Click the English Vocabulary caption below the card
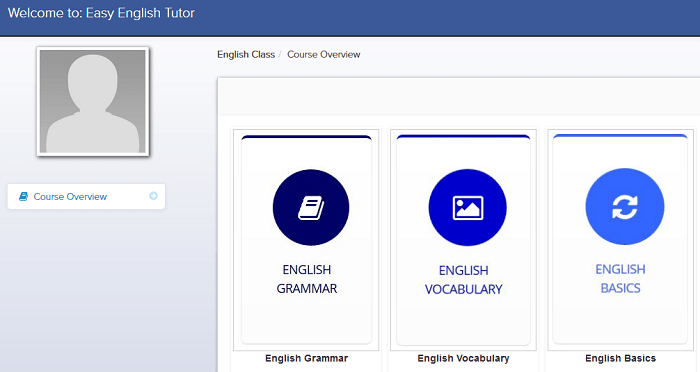Screen dimensions: 700x372 [463, 358]
